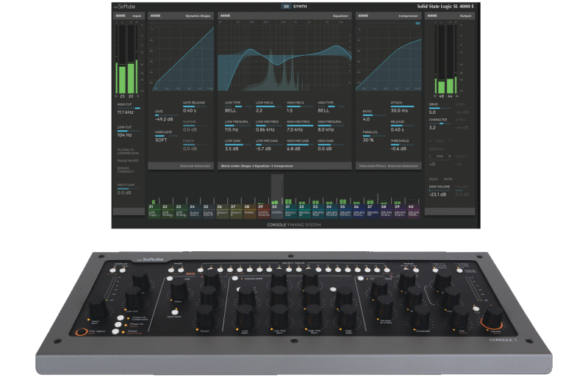Adjust the DAW Volume slider
The height and width of the screenshot is (377, 588).
tap(440, 190)
